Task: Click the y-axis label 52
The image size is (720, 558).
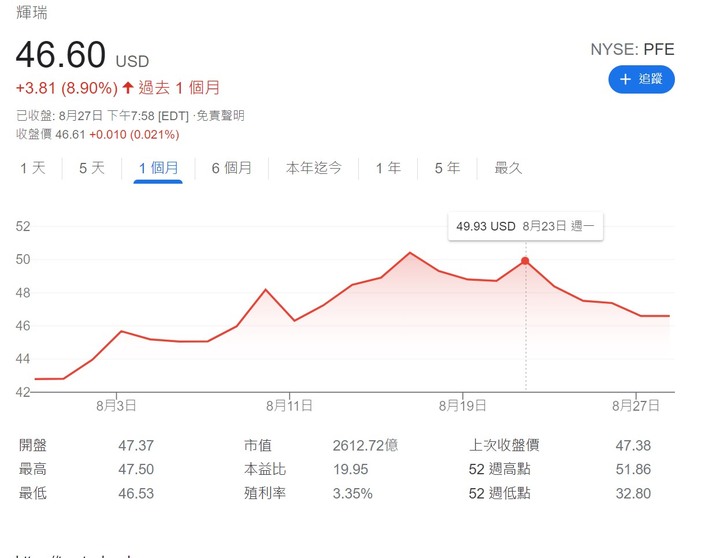Action: coord(23,226)
